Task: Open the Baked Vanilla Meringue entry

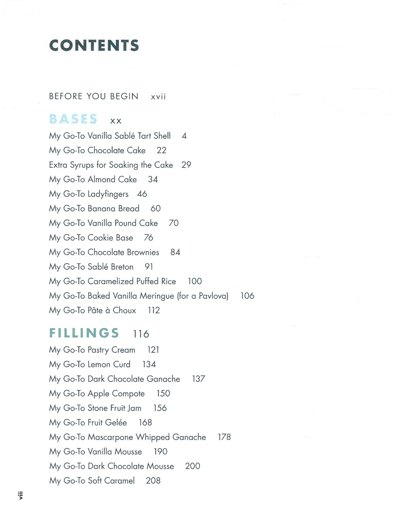Action: (139, 296)
